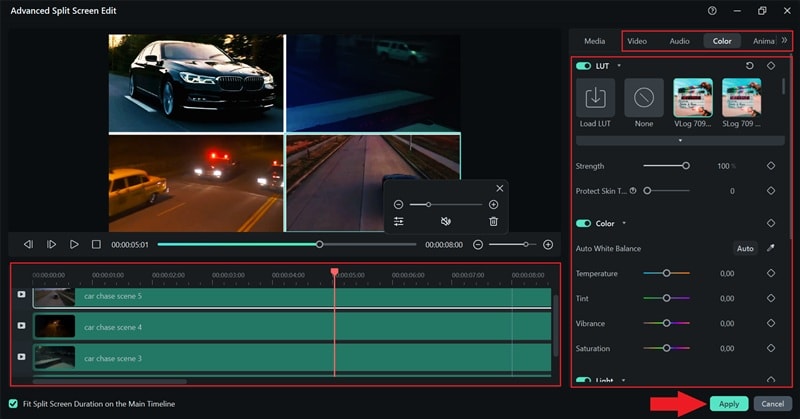Adjust the Saturation slider

(666, 348)
